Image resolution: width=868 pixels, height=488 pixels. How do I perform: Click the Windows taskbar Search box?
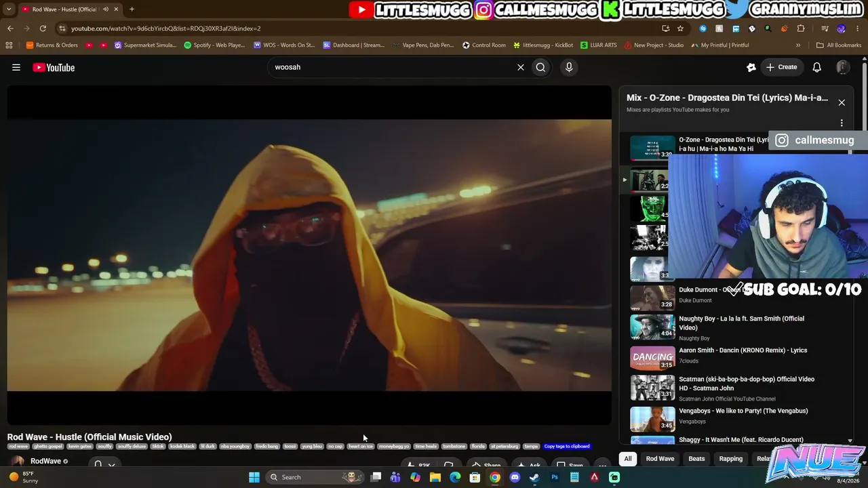point(313,477)
